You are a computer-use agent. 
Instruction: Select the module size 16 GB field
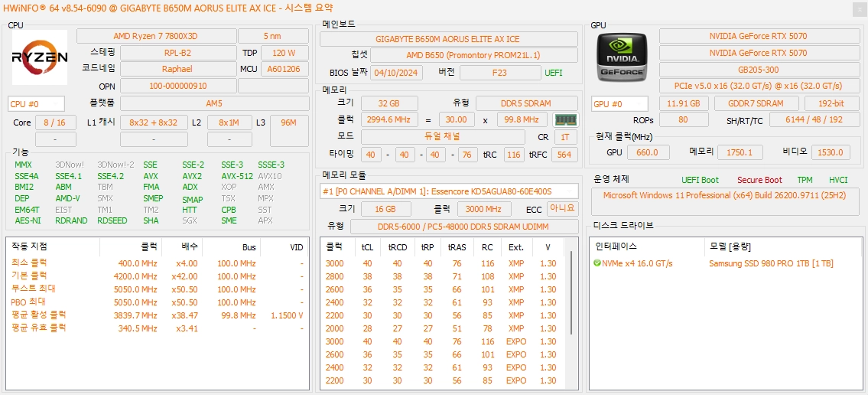(x=386, y=209)
